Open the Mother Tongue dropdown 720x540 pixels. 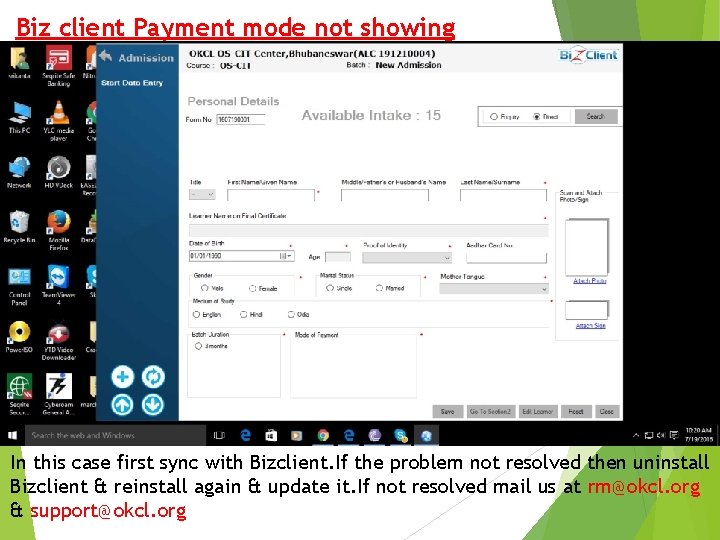tap(494, 288)
